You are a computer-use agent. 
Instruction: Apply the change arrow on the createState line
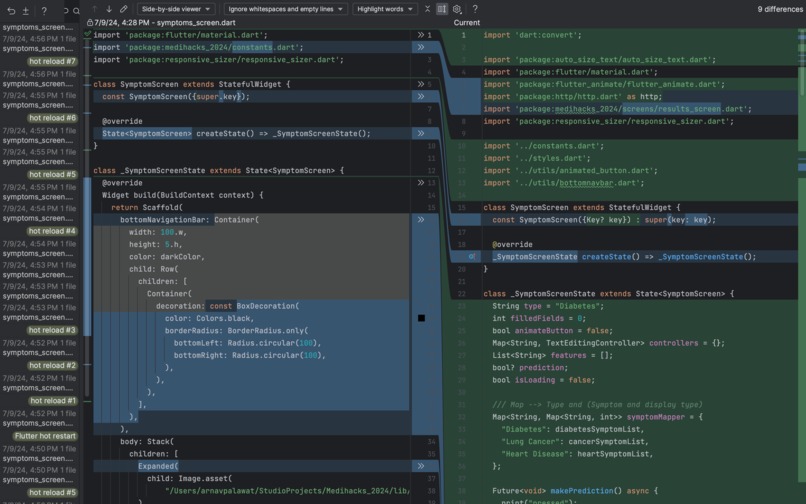coord(421,134)
